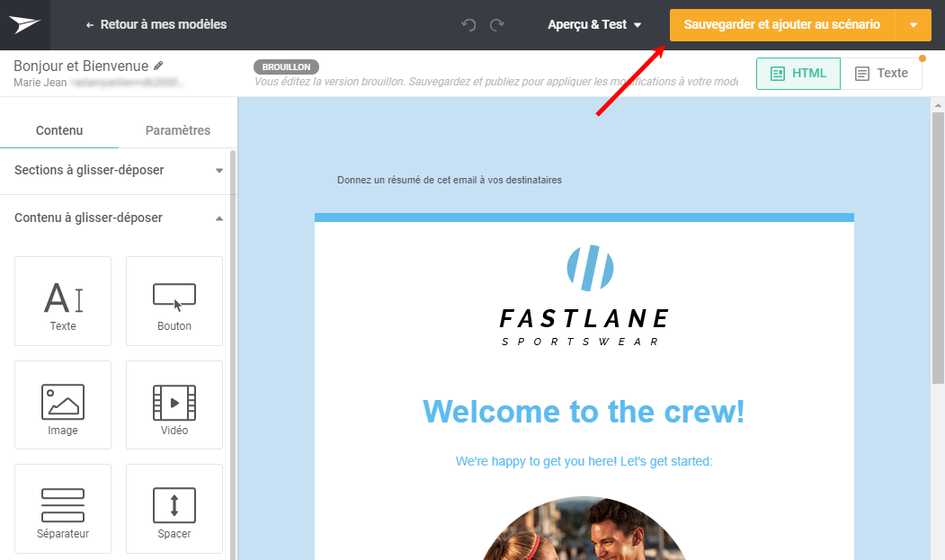Open the save button's dropdown arrow
945x560 pixels.
[913, 24]
